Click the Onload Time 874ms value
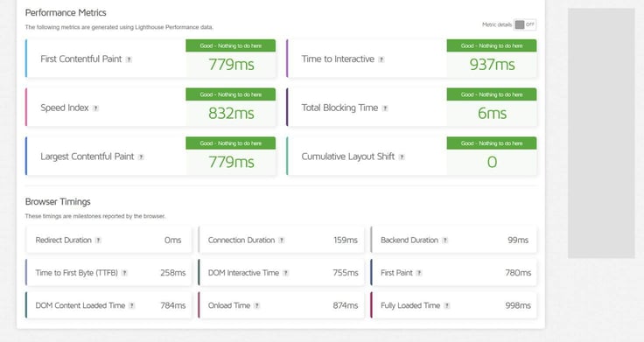This screenshot has height=342, width=644. point(346,305)
